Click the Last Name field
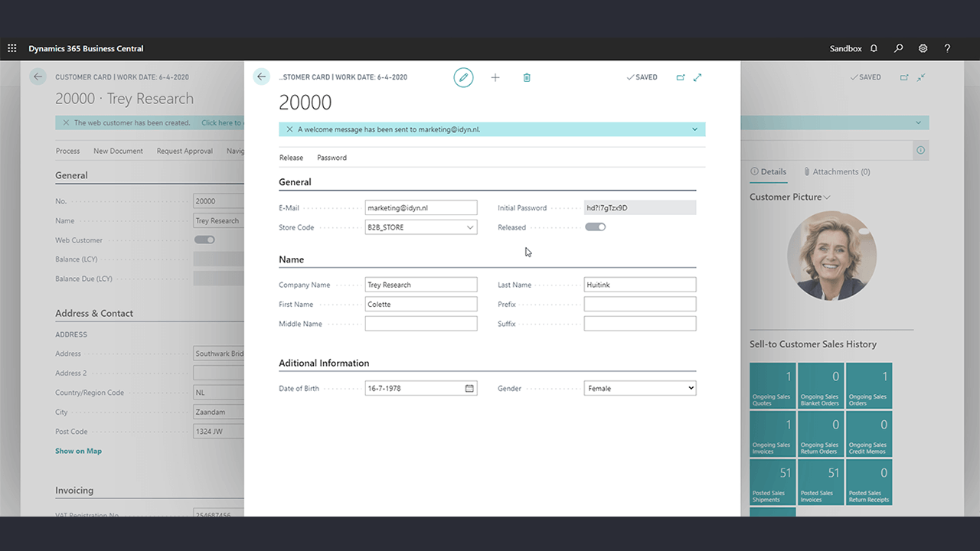The height and width of the screenshot is (551, 980). pyautogui.click(x=640, y=285)
